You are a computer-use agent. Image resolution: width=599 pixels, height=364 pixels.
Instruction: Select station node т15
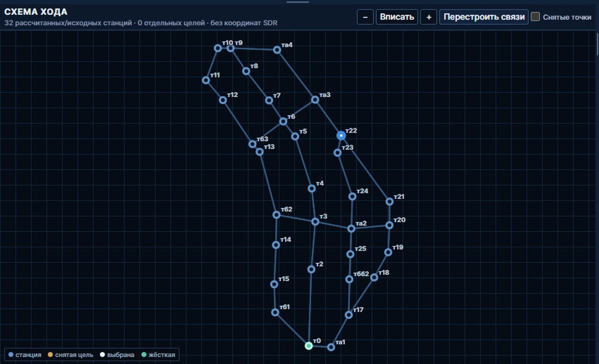pyautogui.click(x=274, y=284)
